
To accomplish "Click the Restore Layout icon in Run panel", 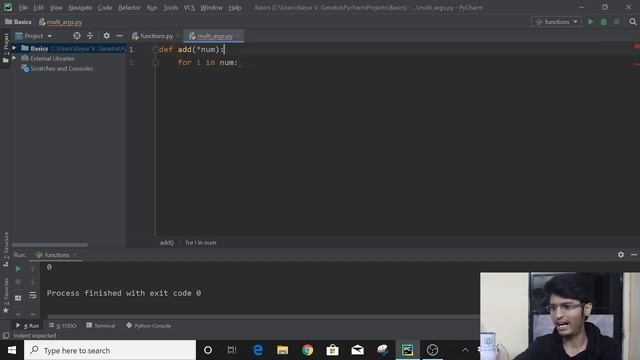I will pos(18,298).
